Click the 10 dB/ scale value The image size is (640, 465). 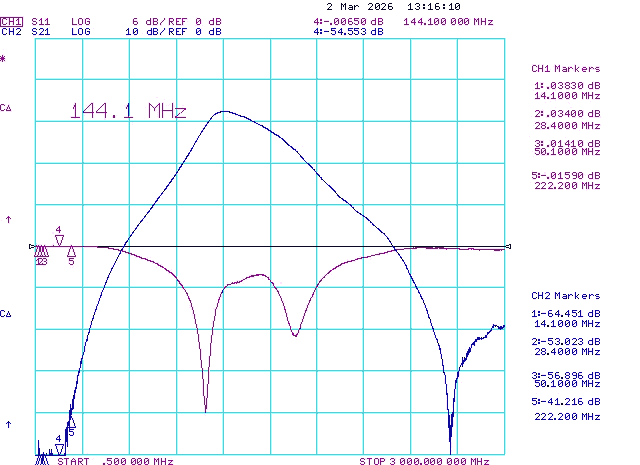coord(147,32)
